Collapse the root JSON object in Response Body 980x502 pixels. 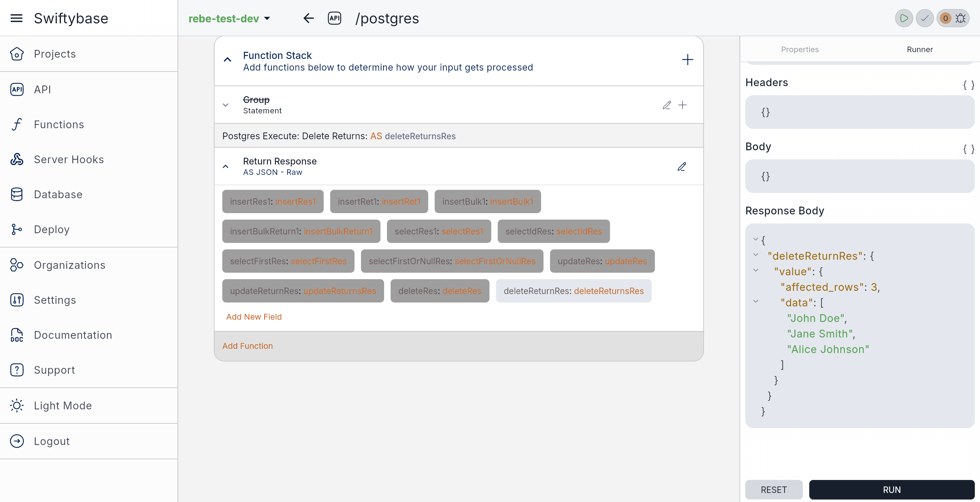pos(755,239)
